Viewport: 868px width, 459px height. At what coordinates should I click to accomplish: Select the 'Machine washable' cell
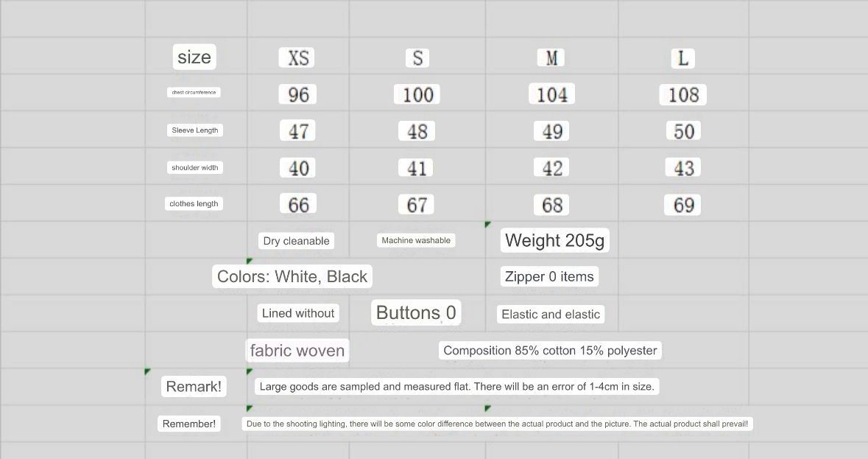[x=416, y=240]
